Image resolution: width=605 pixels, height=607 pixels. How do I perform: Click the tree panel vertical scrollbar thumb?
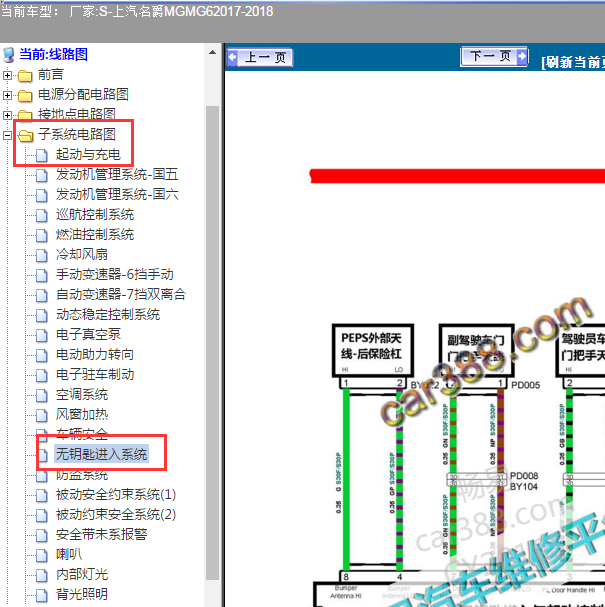212,343
